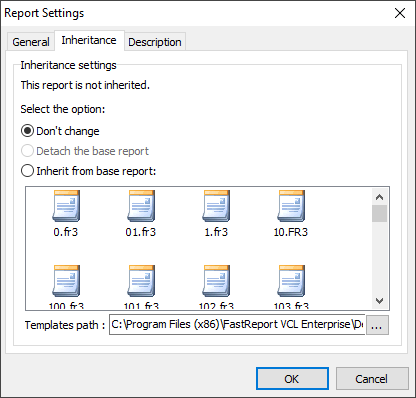
Task: Pick the 103.fr3 template icon
Action: pos(291,281)
